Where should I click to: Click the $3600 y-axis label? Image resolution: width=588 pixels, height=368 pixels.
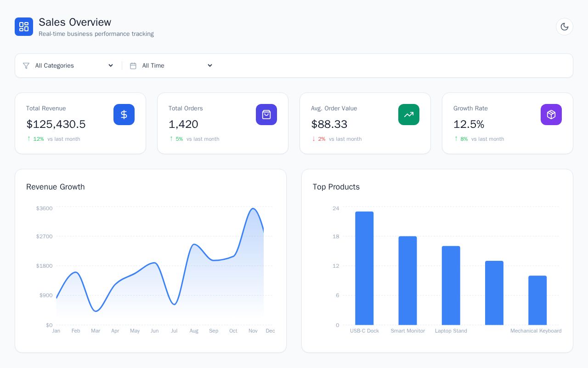pyautogui.click(x=45, y=208)
